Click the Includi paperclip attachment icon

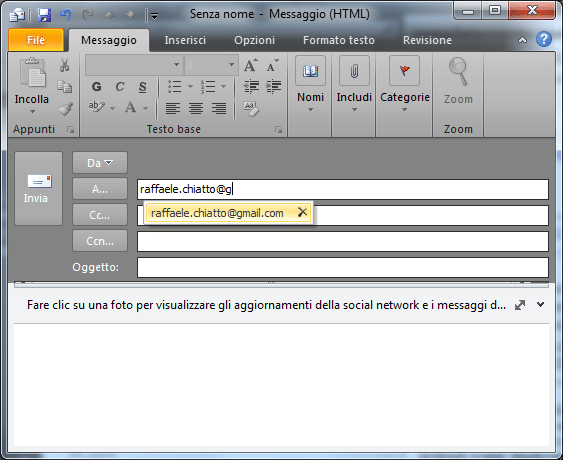point(354,70)
